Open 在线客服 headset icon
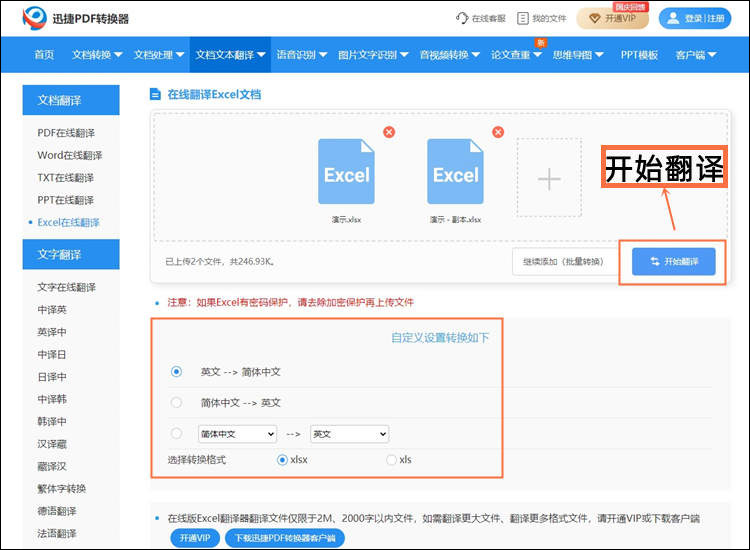The image size is (750, 550). pyautogui.click(x=462, y=18)
